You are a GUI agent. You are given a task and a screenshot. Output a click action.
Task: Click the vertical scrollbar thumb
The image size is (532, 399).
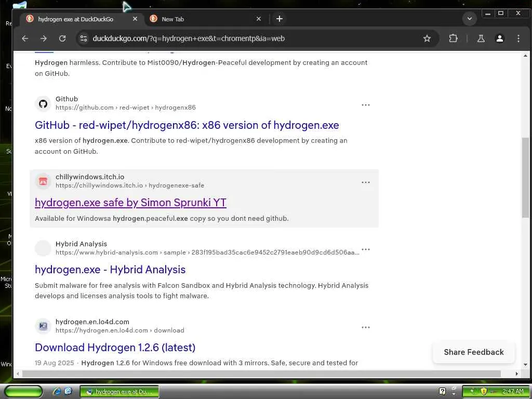pyautogui.click(x=525, y=178)
